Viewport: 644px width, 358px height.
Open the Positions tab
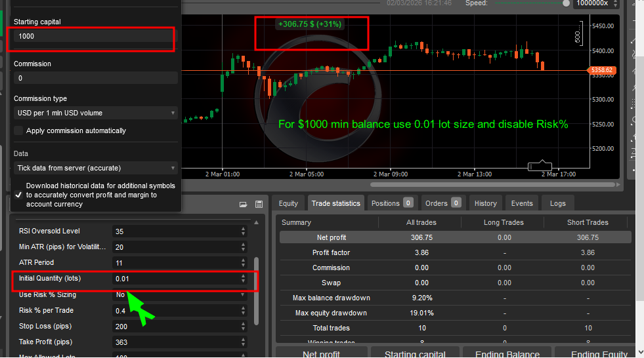392,203
